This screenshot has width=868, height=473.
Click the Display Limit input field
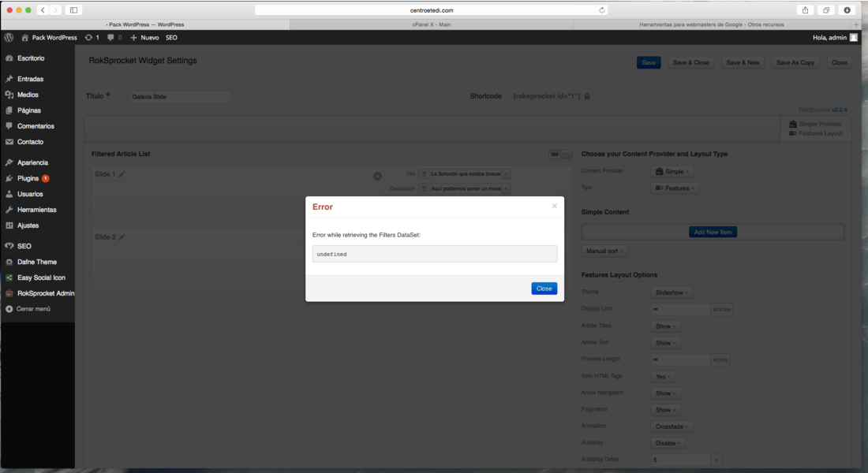[680, 309]
